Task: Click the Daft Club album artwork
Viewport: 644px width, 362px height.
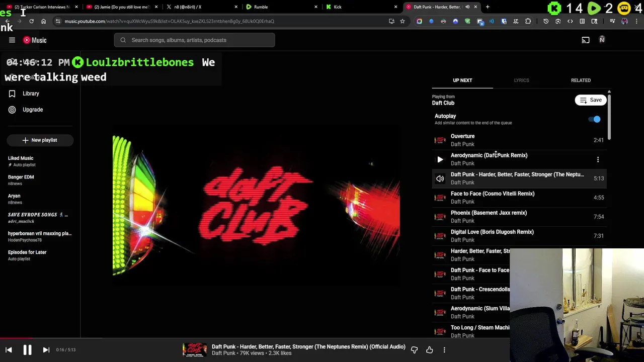Action: pos(256,206)
